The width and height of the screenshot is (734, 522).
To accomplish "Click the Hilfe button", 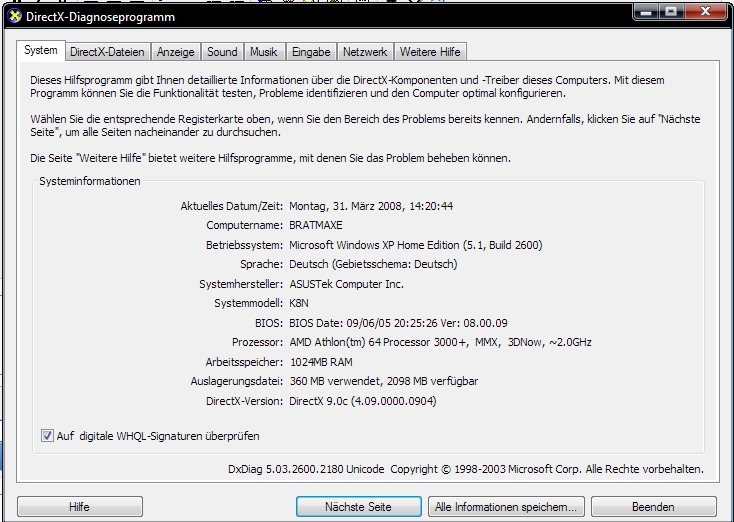I will (80, 507).
